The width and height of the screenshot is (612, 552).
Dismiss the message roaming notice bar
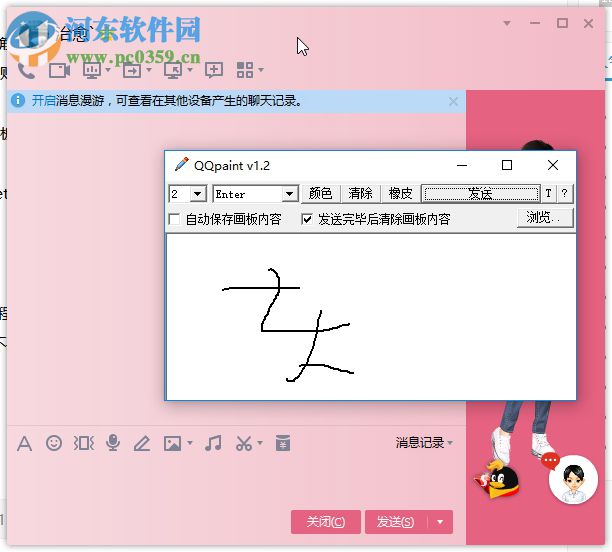[x=453, y=101]
